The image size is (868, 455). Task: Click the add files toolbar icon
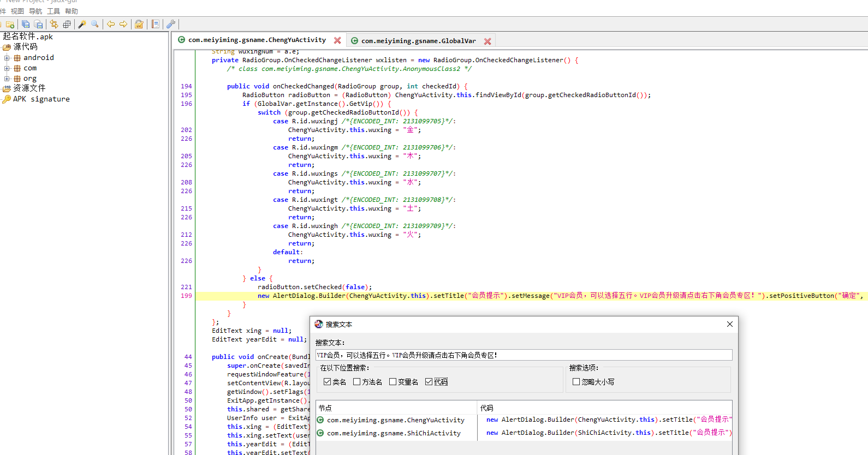10,25
